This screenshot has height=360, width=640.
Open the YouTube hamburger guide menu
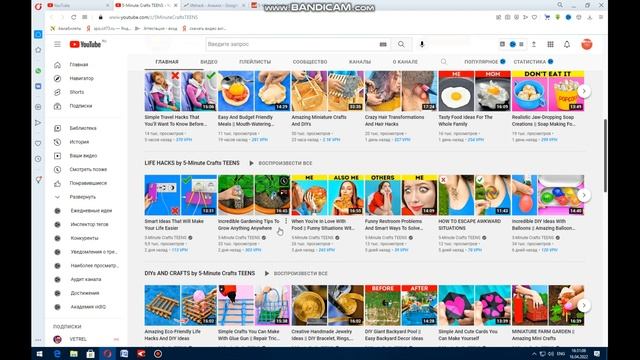[57, 44]
